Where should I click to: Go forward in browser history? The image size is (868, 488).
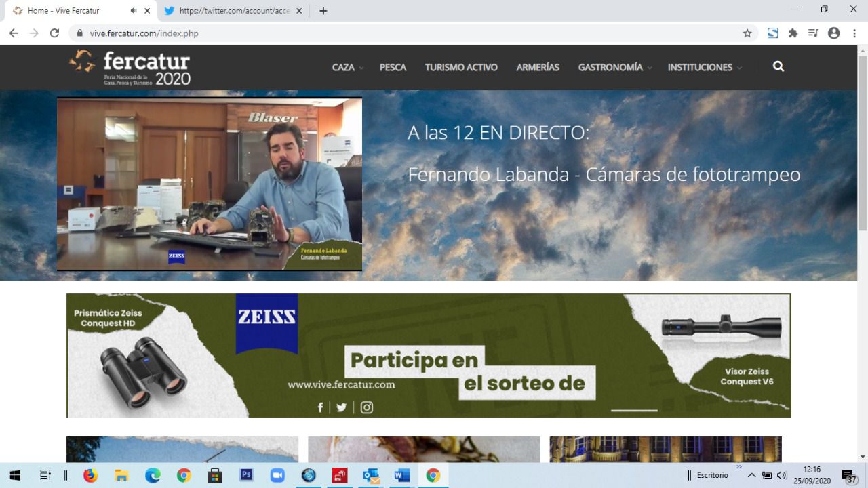click(x=34, y=33)
